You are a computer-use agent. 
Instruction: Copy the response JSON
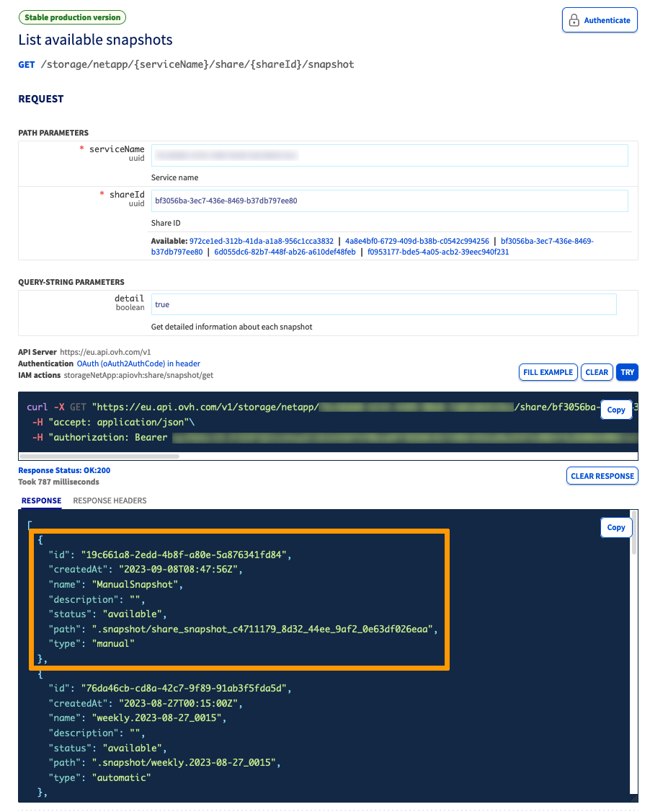tap(615, 527)
